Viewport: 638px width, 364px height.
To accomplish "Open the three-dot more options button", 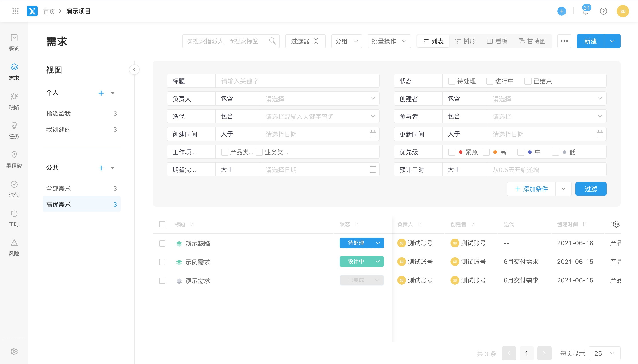I will pyautogui.click(x=564, y=41).
